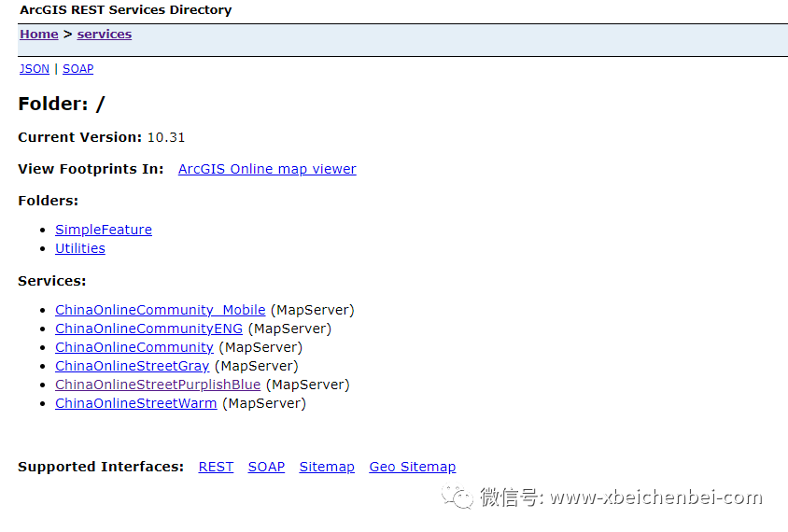Image resolution: width=788 pixels, height=532 pixels.
Task: Open ChinaOnlineStreetWarm map service
Action: 135,403
